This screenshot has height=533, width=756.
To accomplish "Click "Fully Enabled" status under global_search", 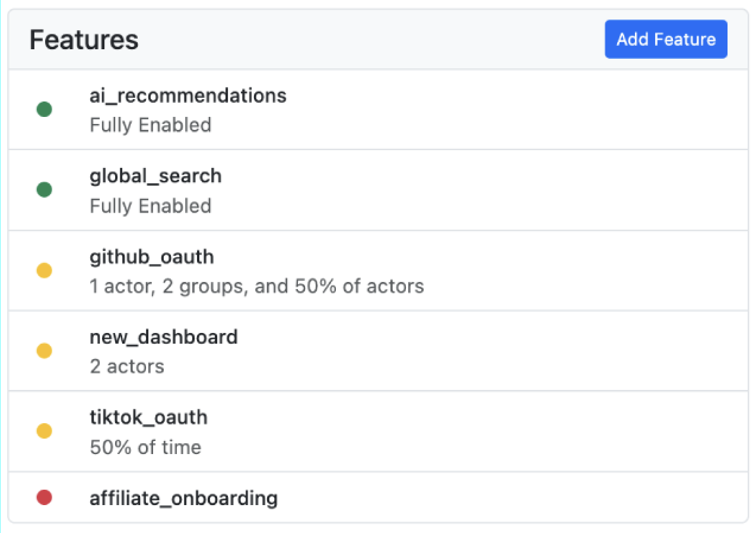I will 151,206.
